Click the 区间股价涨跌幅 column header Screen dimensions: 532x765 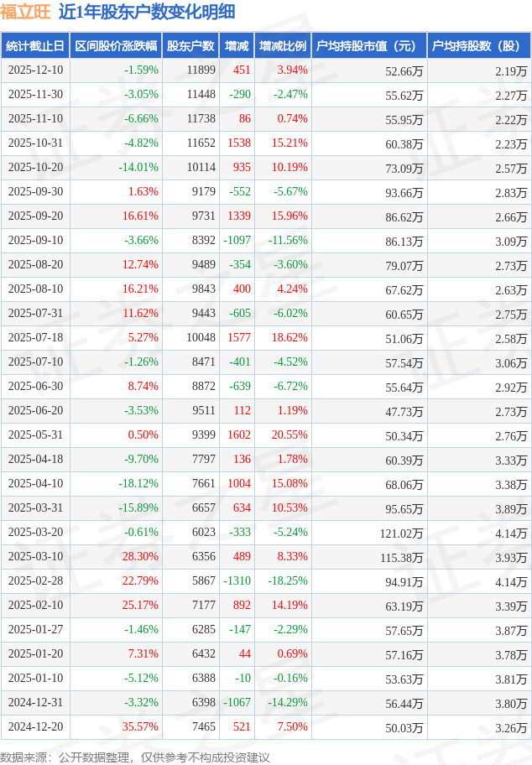click(116, 46)
